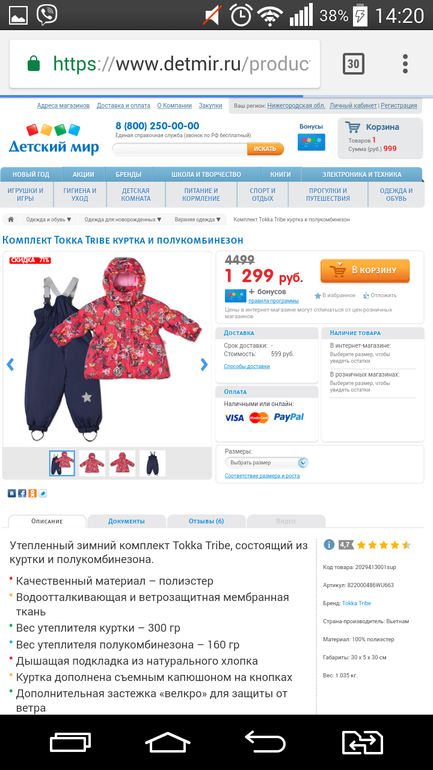The image size is (433, 770).
Task: Open the shopping cart Корзина icon
Action: [x=352, y=127]
